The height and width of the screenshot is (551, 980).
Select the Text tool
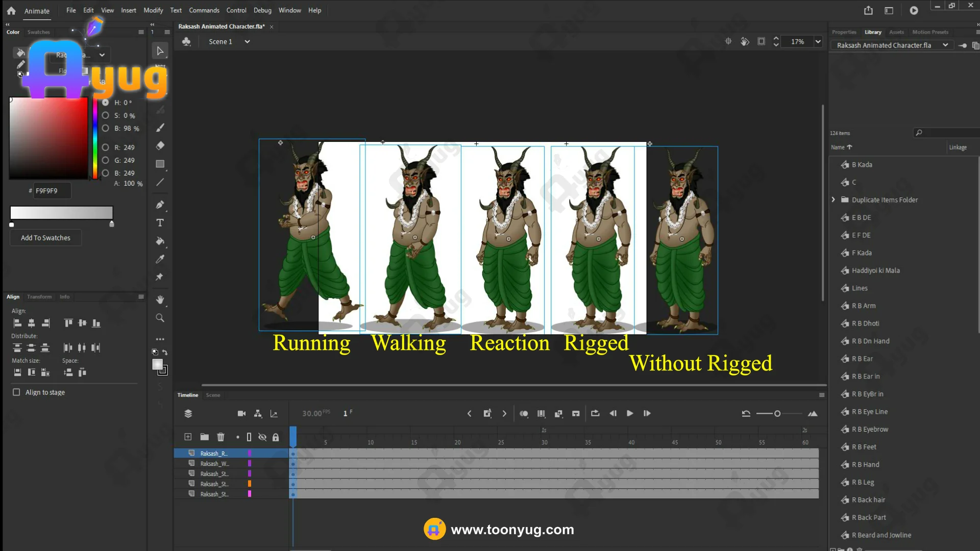coord(160,223)
